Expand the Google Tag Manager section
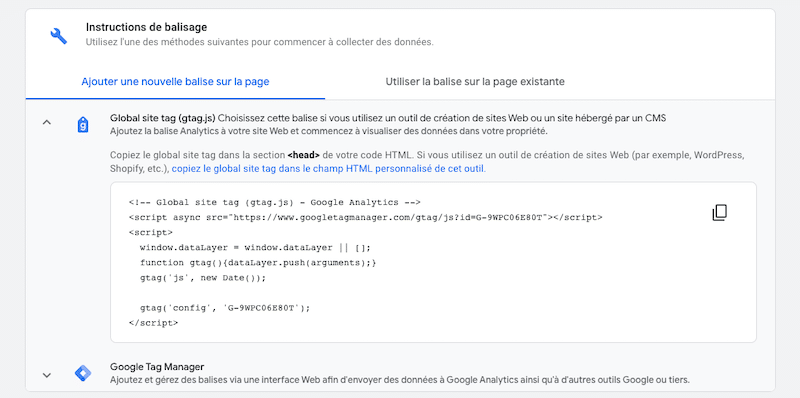The image size is (800, 398). [x=46, y=375]
